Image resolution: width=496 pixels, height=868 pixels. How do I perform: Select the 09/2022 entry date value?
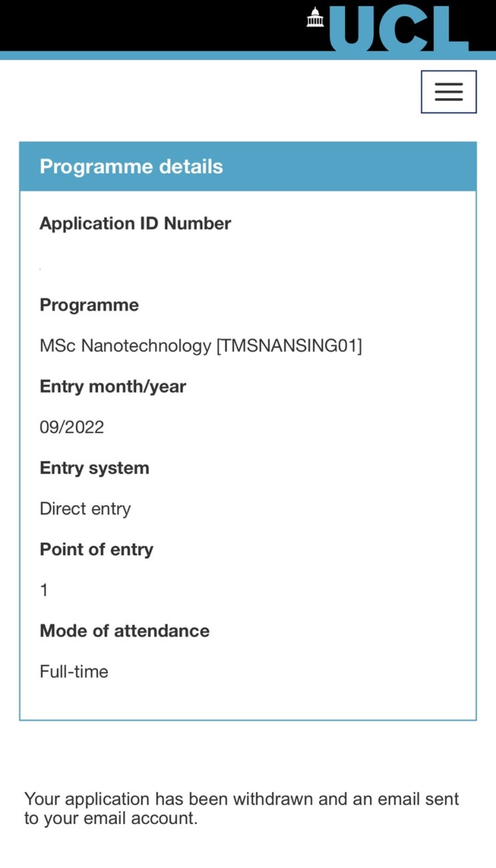71,428
